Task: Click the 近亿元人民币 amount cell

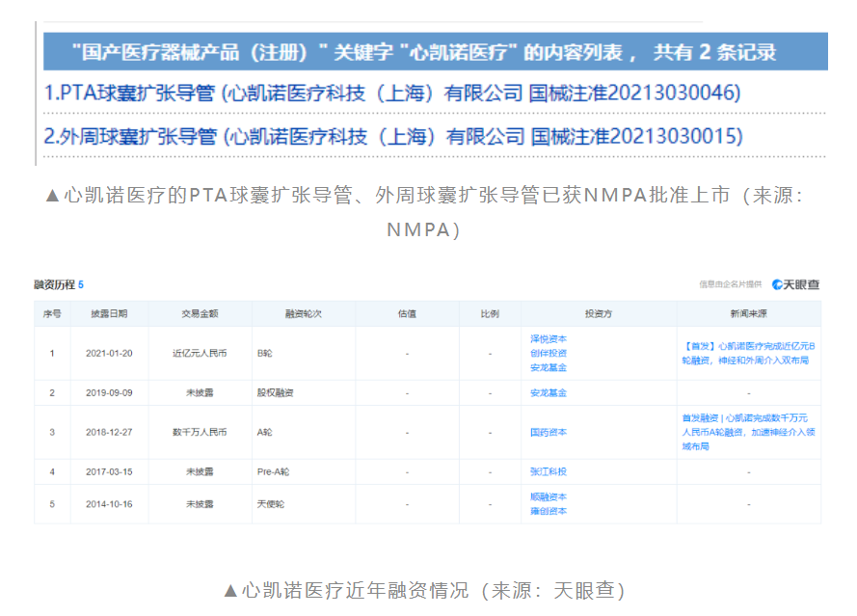Action: 200,353
